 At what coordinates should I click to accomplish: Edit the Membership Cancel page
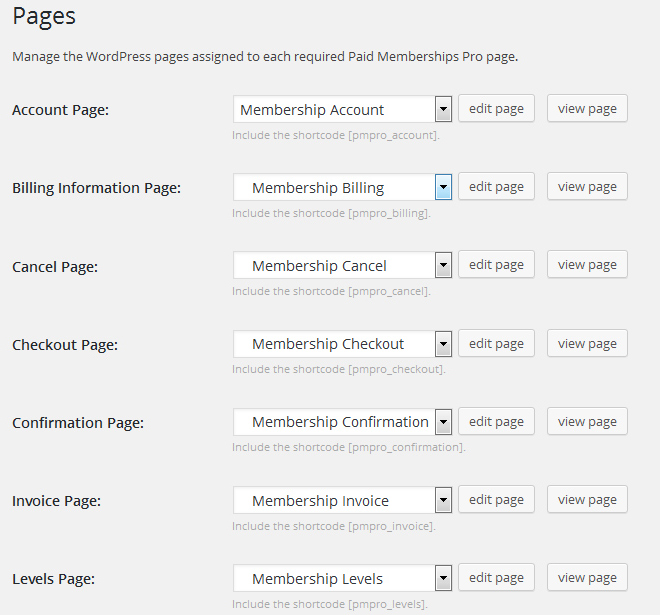496,264
